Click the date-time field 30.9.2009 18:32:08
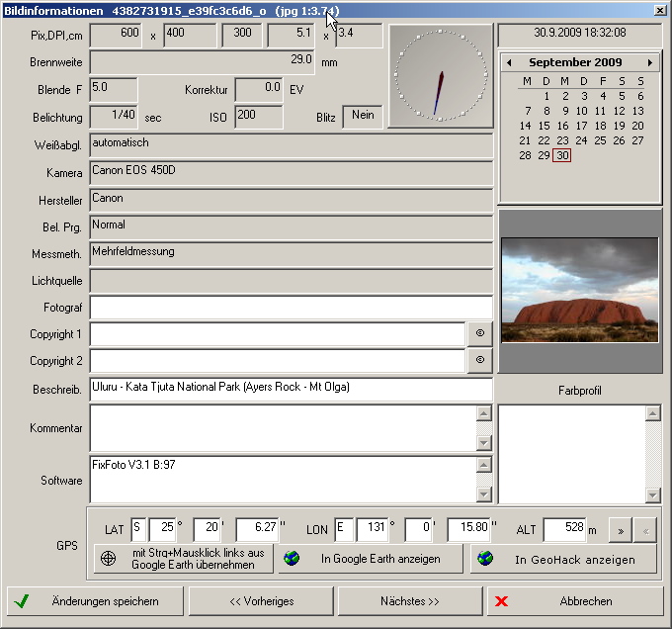672x629 pixels. coord(580,35)
